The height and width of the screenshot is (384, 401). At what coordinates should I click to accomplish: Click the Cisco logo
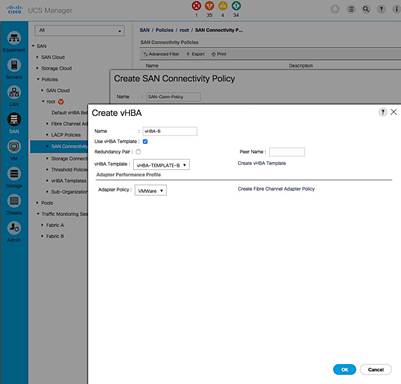coord(15,9)
